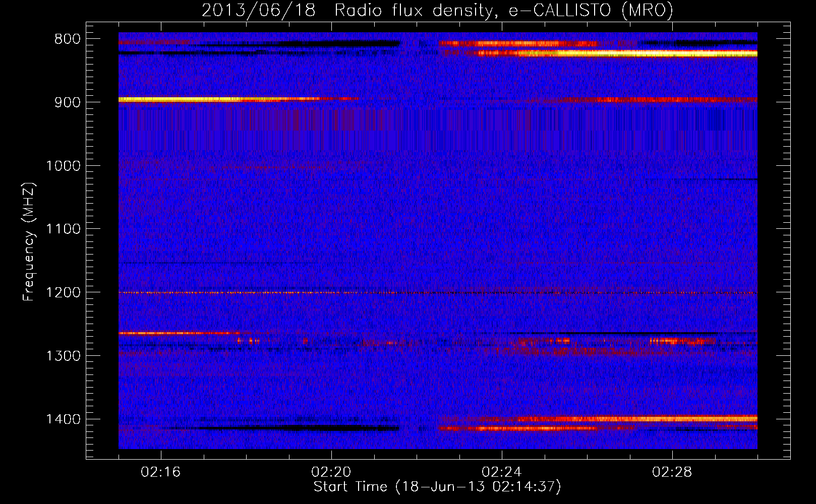Click the 02:28 time tick label
This screenshot has height=504, width=816.
(x=672, y=472)
